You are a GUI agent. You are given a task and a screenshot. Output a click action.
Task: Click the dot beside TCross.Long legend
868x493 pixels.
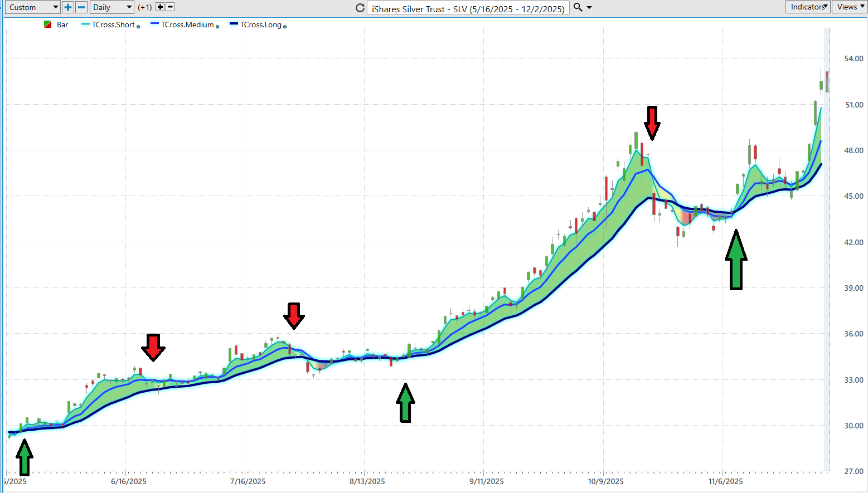(285, 26)
